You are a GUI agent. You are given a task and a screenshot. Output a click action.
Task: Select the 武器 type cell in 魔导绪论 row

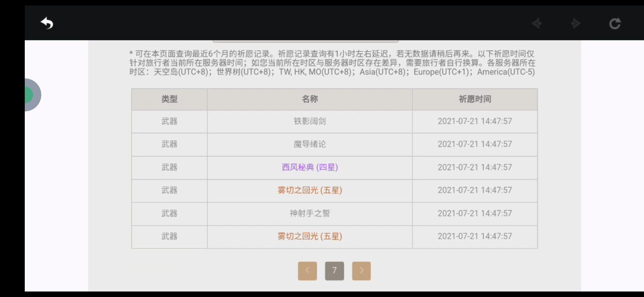click(x=170, y=144)
